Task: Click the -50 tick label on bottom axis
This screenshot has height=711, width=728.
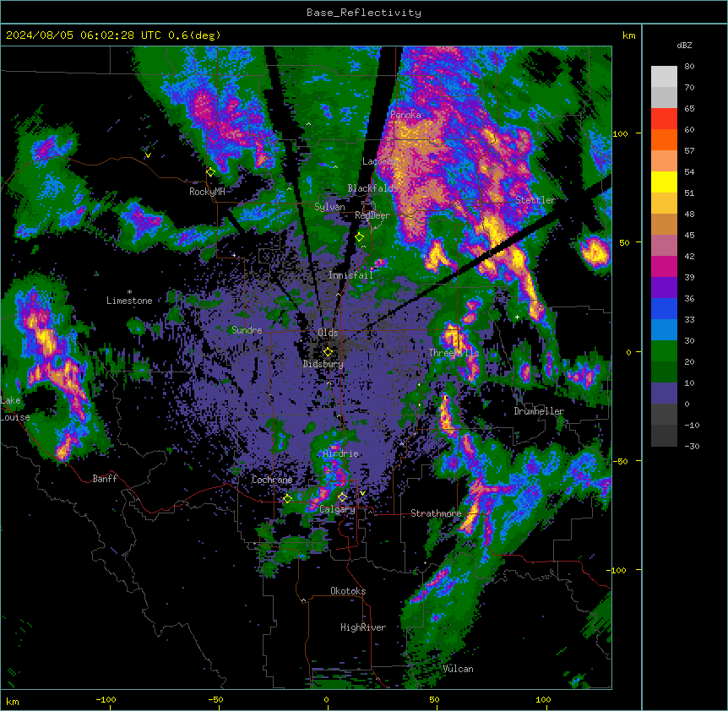Action: point(215,699)
